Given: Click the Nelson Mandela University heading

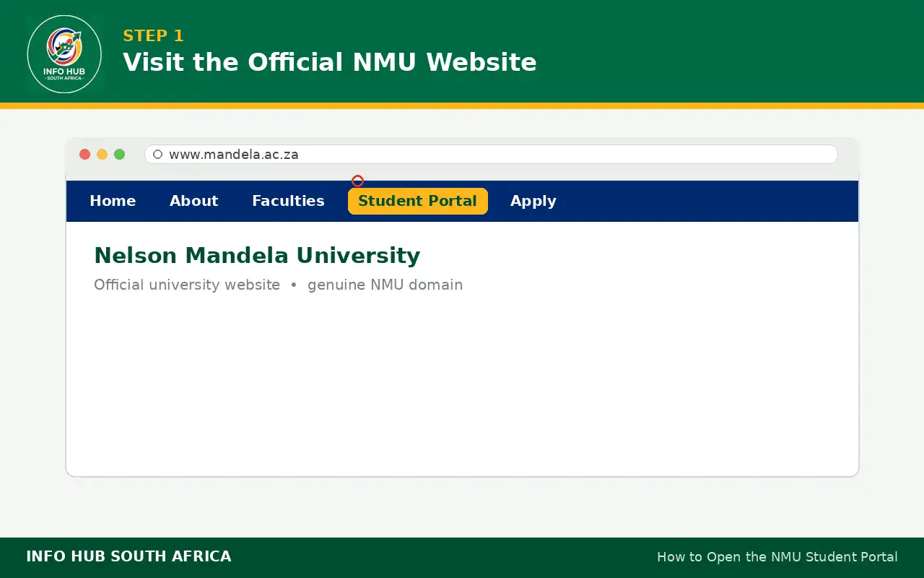Looking at the screenshot, I should [x=257, y=256].
